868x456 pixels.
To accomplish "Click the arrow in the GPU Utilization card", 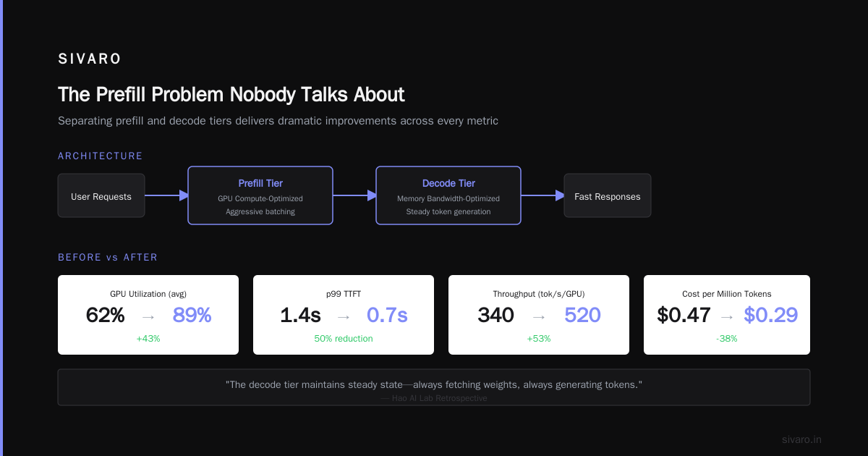I will [x=148, y=316].
